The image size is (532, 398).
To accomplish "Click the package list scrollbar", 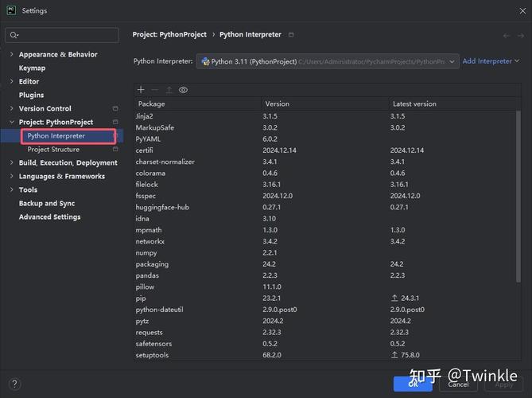I will 518,197.
